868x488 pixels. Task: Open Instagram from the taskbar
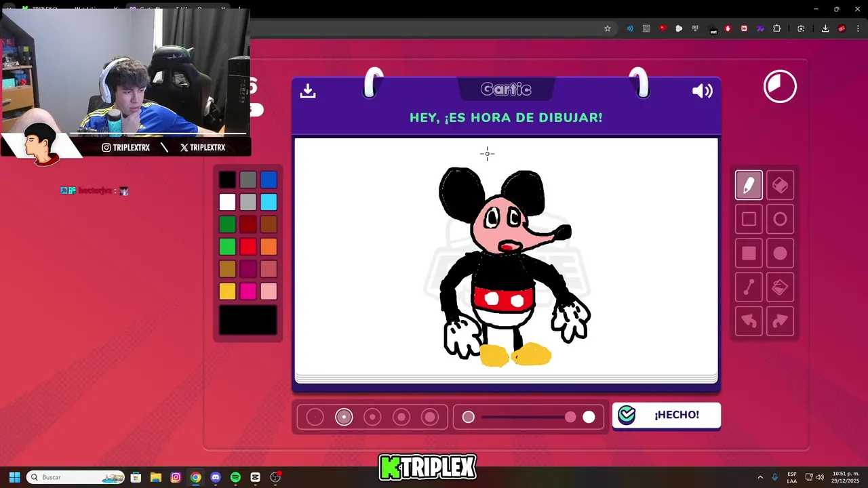point(176,477)
